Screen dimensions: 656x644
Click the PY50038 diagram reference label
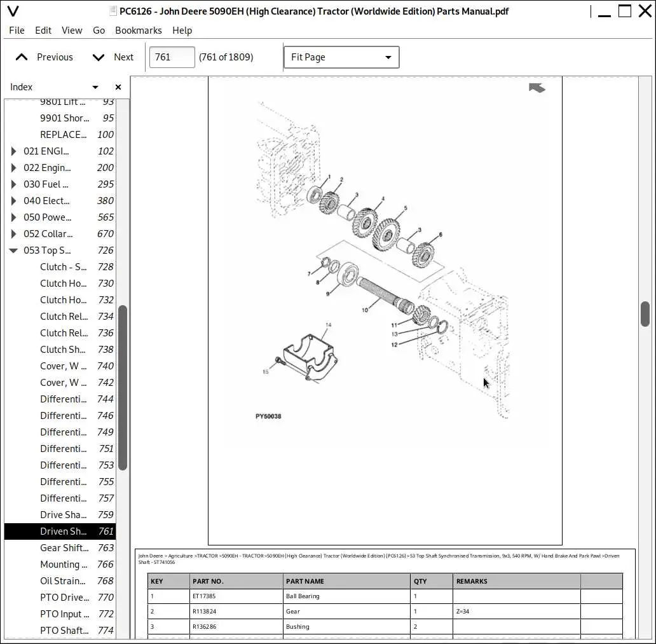tap(268, 416)
